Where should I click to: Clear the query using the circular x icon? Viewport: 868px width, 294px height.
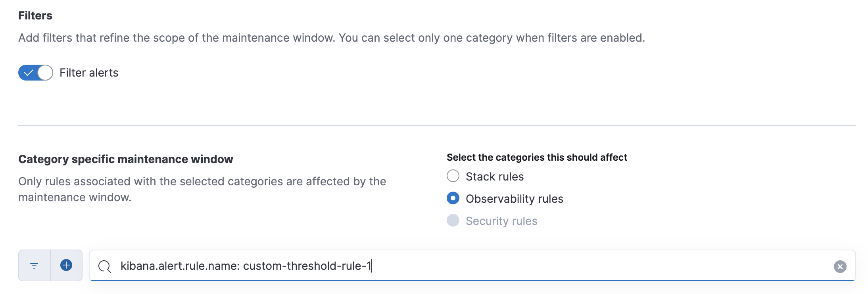(x=840, y=266)
